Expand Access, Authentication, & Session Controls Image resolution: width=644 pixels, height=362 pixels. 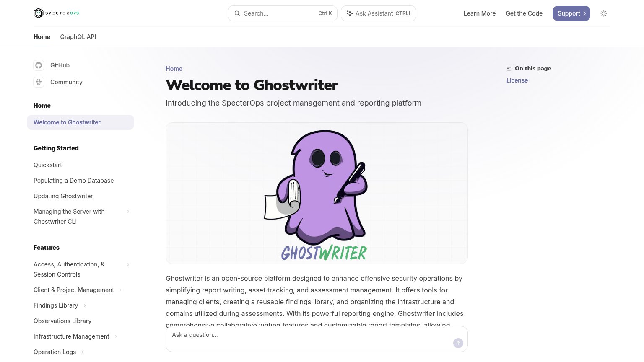coord(128,264)
